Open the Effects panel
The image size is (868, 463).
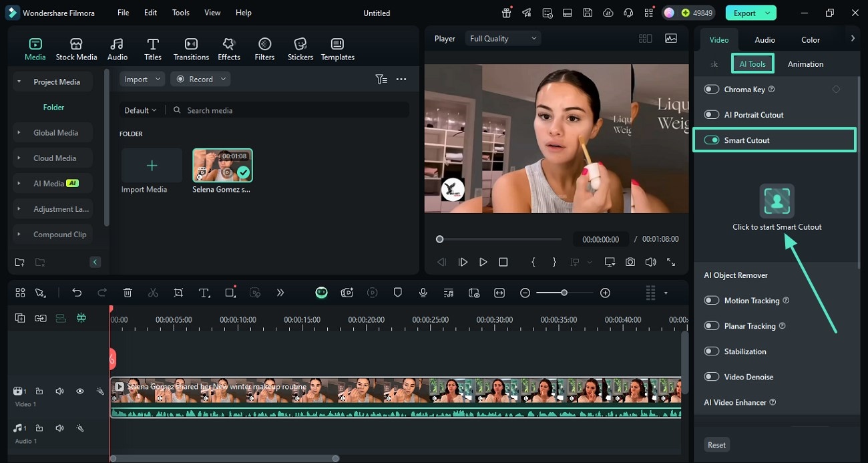click(229, 49)
